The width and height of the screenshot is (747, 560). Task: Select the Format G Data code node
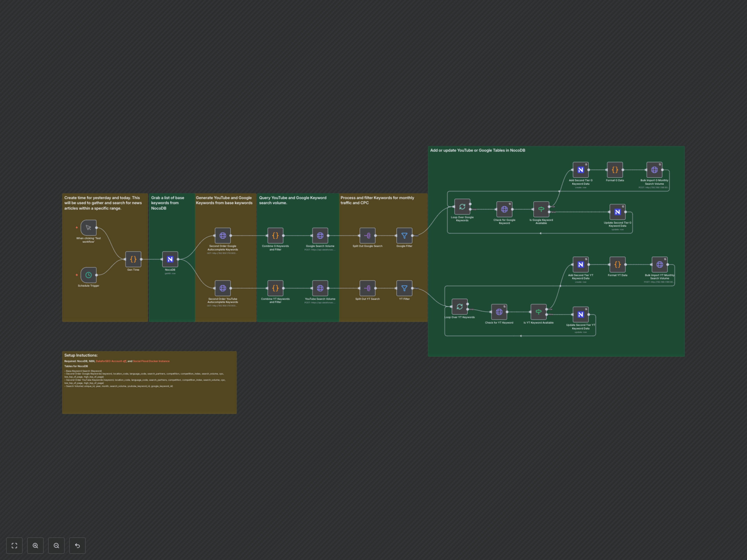pos(615,170)
